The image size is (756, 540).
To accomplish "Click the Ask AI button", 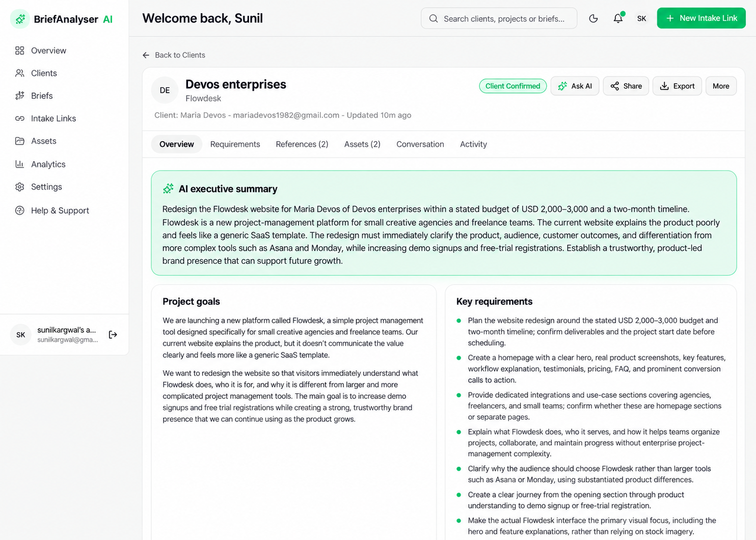I will coord(575,86).
